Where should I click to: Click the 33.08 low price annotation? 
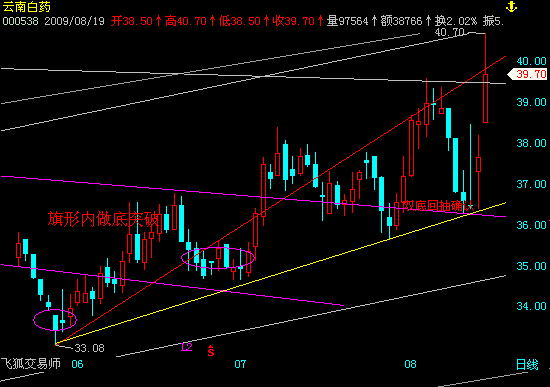pos(89,348)
